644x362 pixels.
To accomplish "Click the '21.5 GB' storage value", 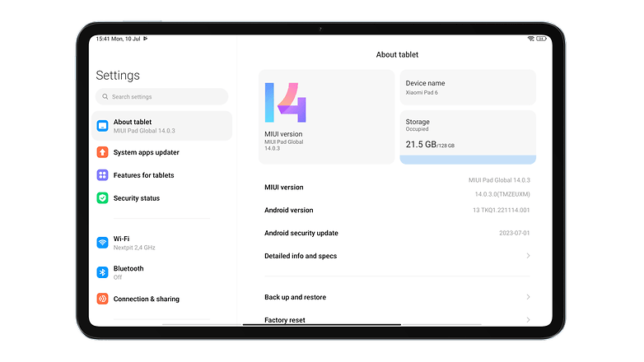I will [x=421, y=145].
